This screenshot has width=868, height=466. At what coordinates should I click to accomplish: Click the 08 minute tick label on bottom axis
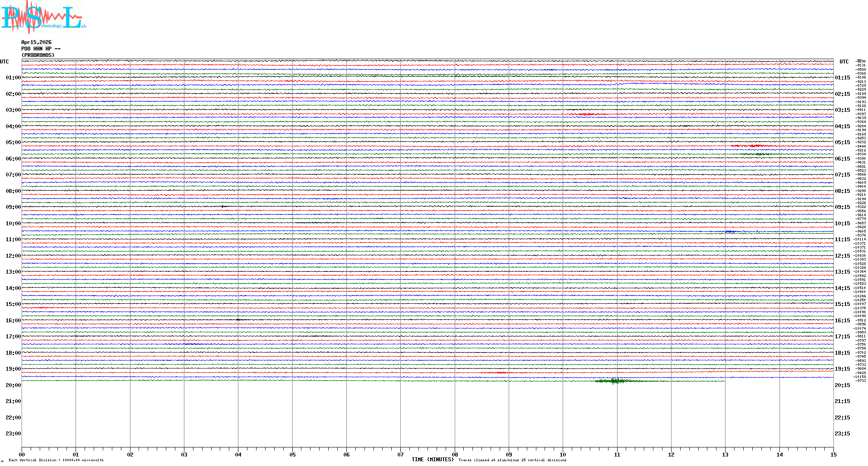pyautogui.click(x=455, y=454)
